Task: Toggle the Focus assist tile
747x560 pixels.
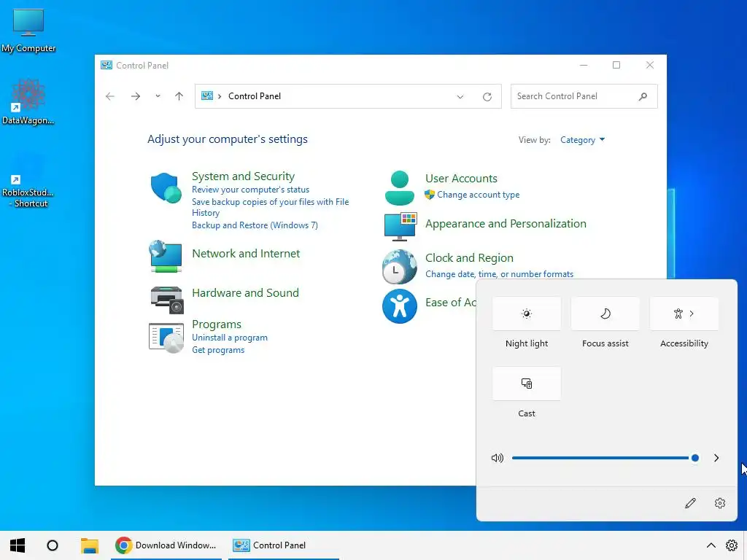Action: pyautogui.click(x=605, y=314)
